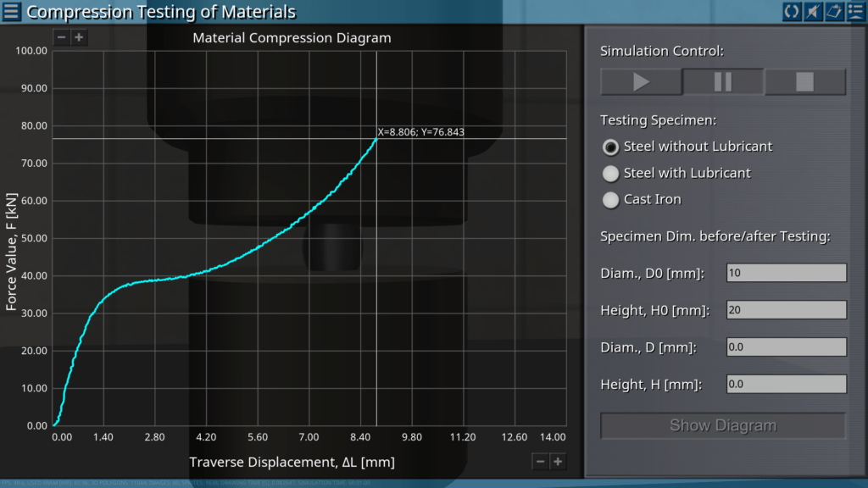Click the clipboard notes icon

tap(833, 11)
